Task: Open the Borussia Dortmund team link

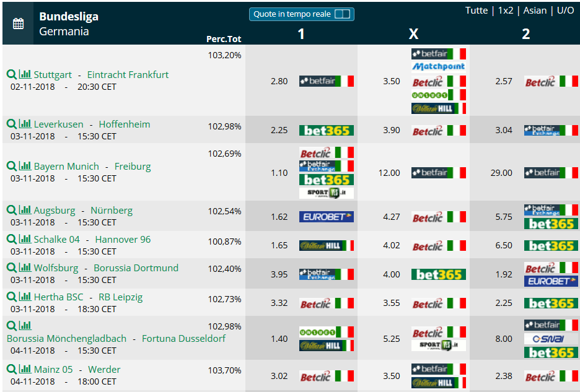Action: coord(136,268)
